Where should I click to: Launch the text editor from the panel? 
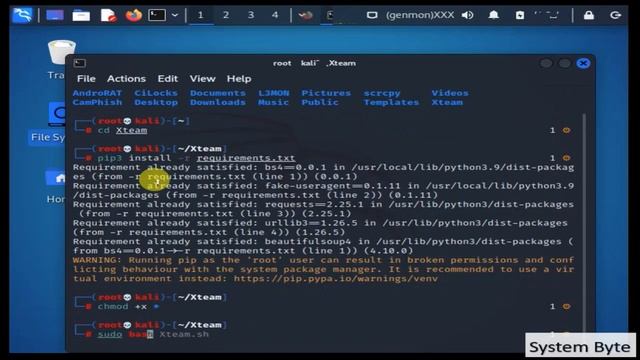coord(108,16)
